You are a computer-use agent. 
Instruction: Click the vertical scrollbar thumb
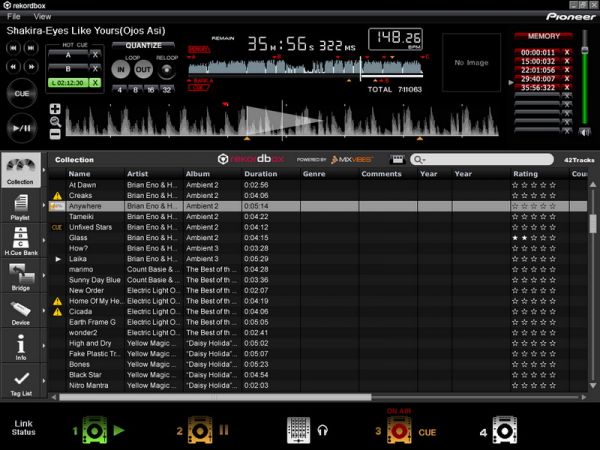click(593, 223)
